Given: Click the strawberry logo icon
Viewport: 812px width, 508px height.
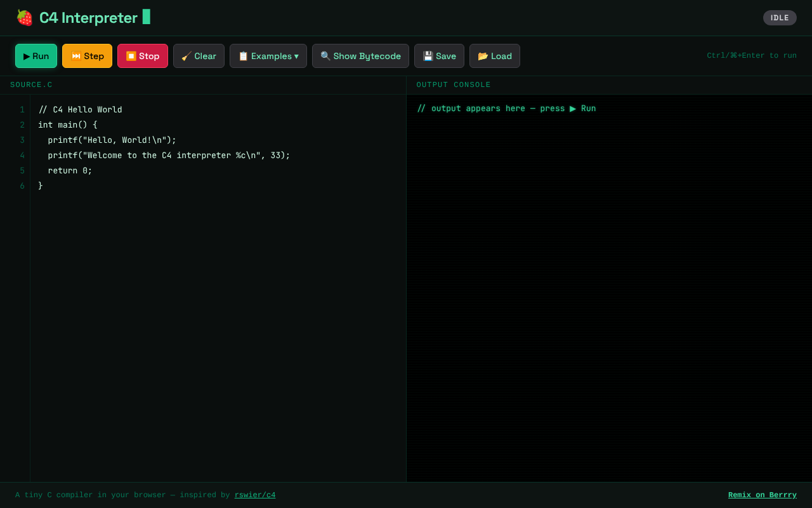Looking at the screenshot, I should click(25, 18).
